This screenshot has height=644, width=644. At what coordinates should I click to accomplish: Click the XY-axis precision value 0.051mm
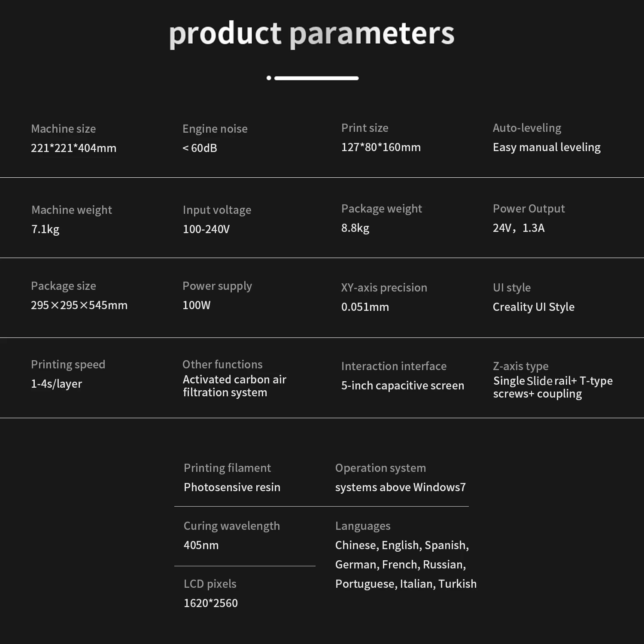(x=365, y=307)
